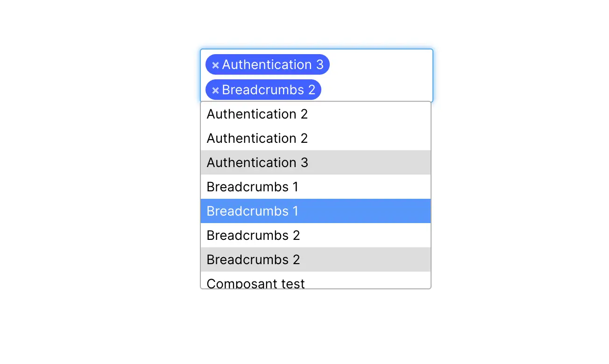The width and height of the screenshot is (609, 364).
Task: Select the first Authentication 2 option
Action: (x=316, y=114)
